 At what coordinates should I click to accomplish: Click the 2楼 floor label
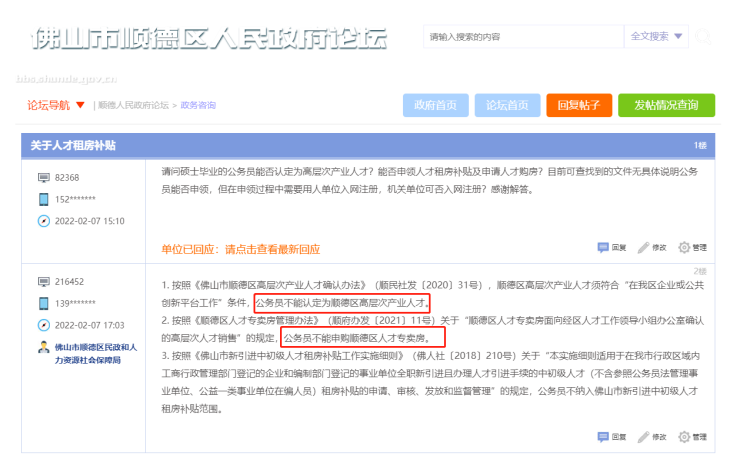(700, 271)
